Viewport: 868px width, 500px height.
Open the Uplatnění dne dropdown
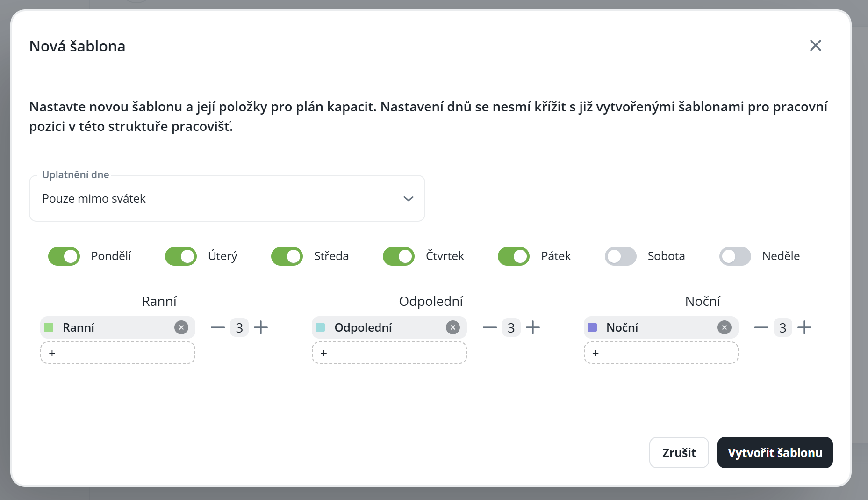coord(227,199)
